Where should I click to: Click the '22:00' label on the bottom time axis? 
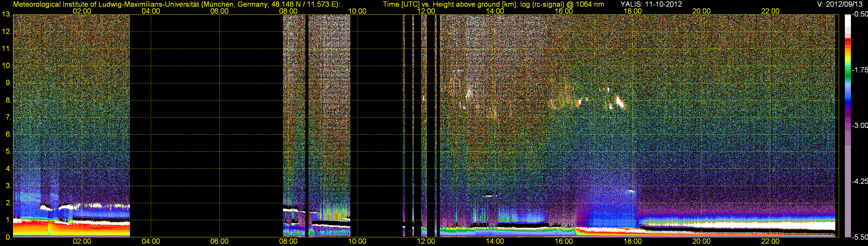click(x=770, y=241)
